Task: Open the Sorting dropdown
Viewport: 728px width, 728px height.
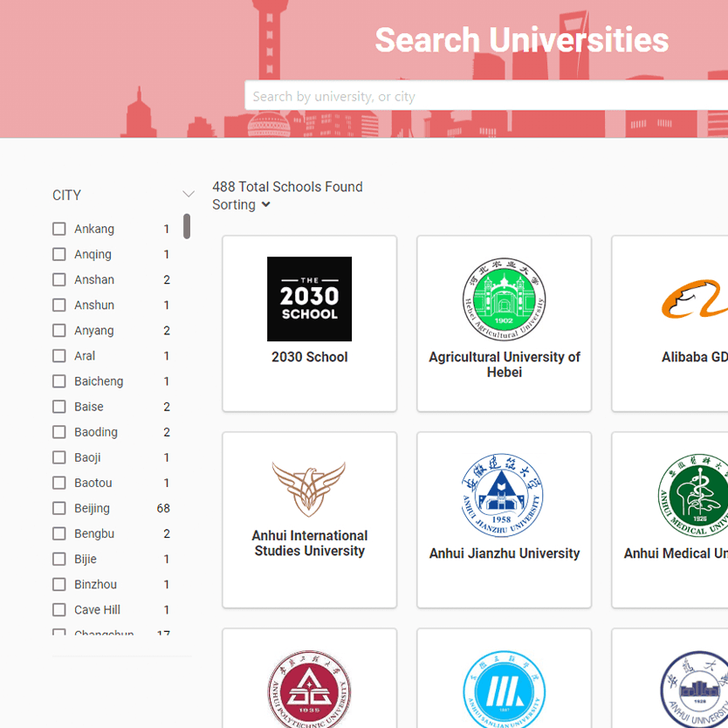Action: pos(241,204)
